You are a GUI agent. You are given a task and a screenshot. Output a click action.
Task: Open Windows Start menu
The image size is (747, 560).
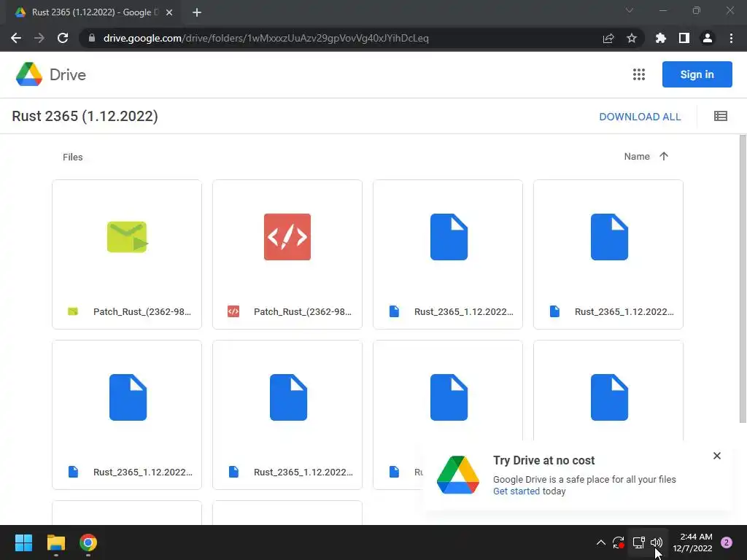[23, 542]
